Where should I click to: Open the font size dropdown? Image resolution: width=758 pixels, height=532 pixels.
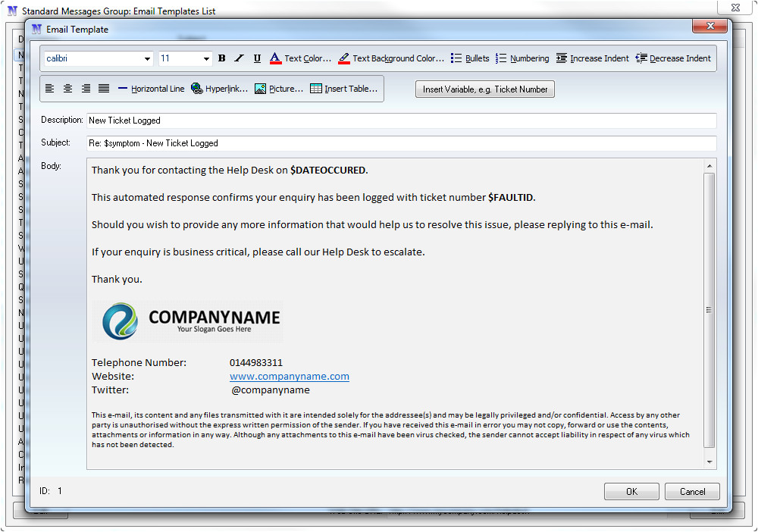(206, 59)
